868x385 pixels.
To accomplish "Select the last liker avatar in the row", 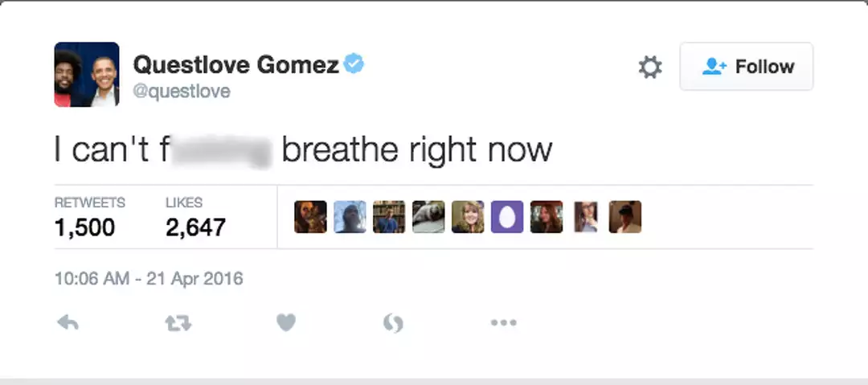I will click(x=624, y=217).
